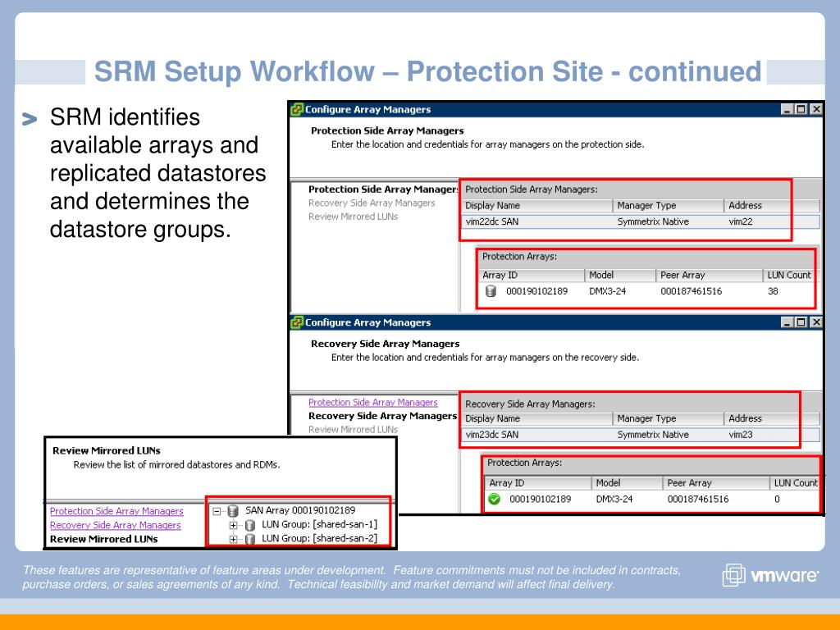
Task: Select LUN Group: [shared-san-1] tree label
Action: [x=319, y=524]
